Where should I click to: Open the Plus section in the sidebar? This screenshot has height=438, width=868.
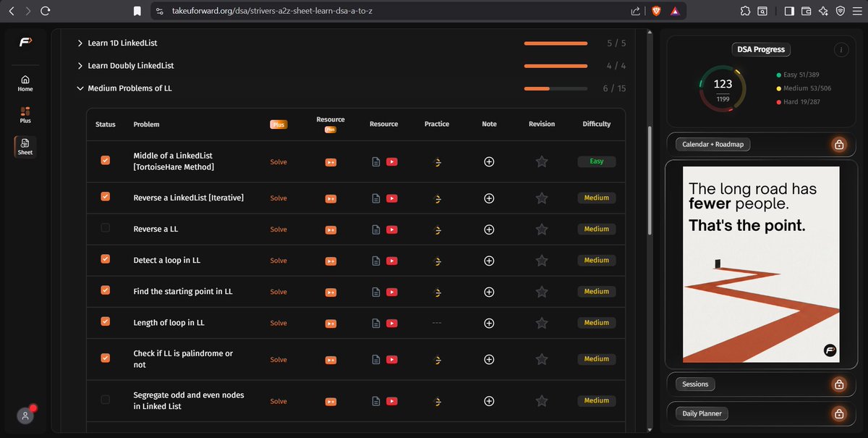click(25, 114)
